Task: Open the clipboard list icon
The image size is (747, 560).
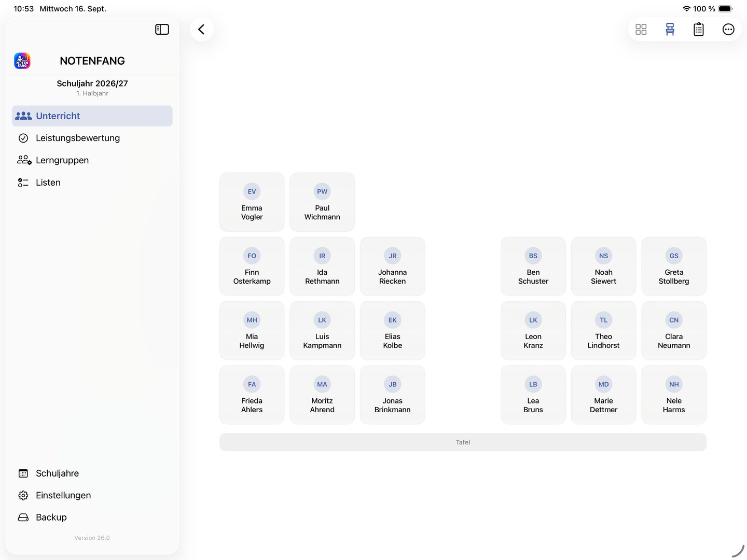Action: 699,30
